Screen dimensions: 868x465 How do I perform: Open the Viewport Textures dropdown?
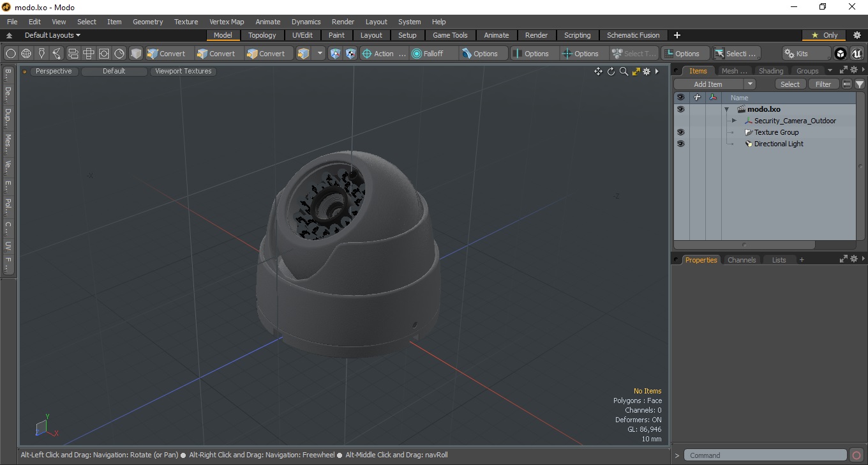tap(183, 72)
